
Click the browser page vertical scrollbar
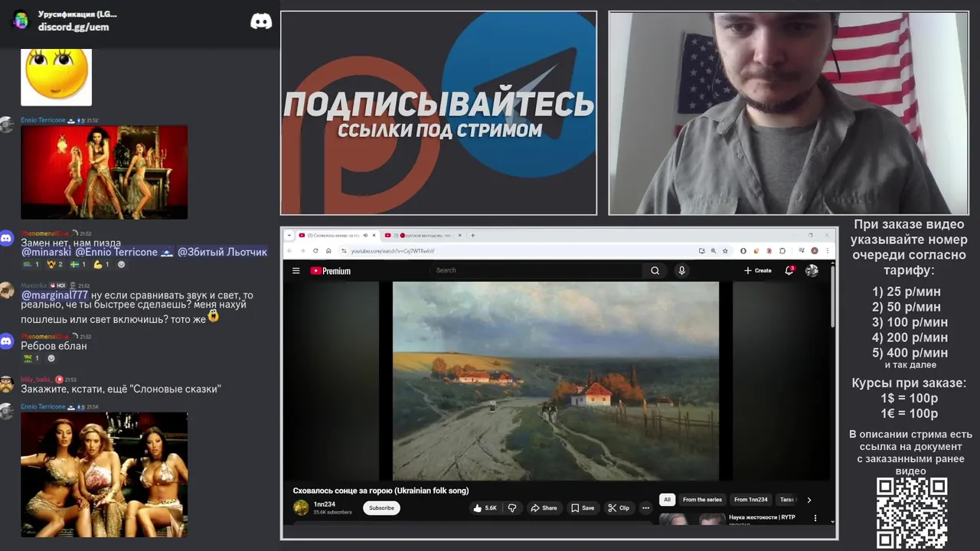click(833, 298)
